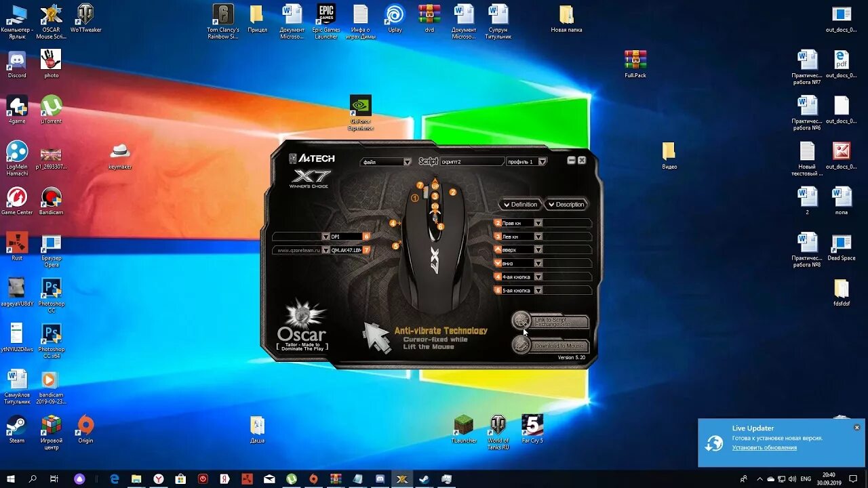Image resolution: width=868 pixels, height=488 pixels.
Task: Click side button 5 marker on mouse
Action: (x=396, y=246)
